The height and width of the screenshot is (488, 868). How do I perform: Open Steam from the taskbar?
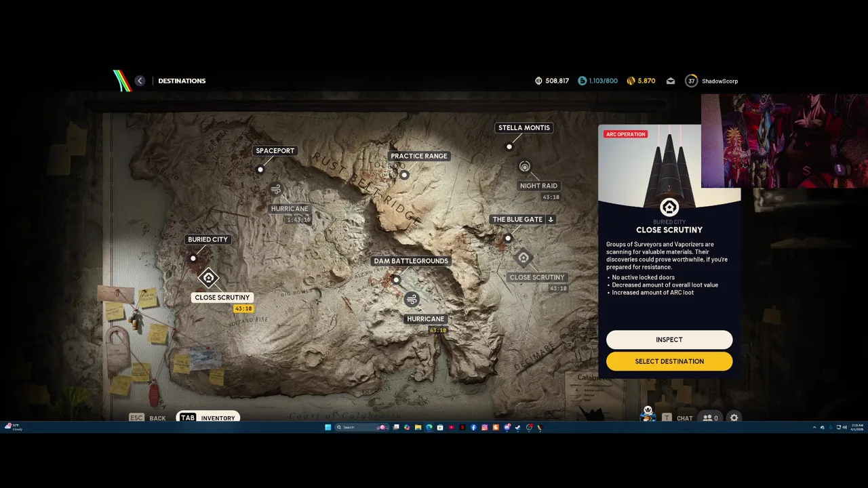click(x=517, y=427)
